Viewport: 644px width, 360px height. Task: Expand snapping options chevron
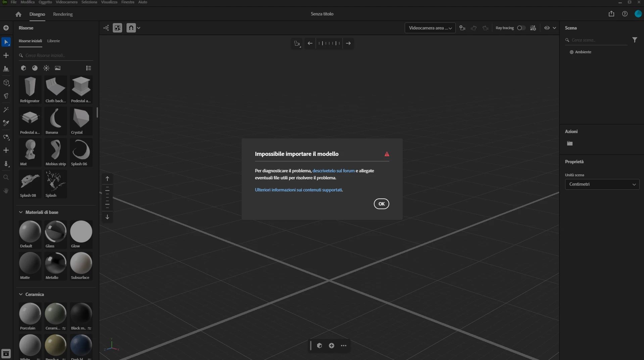(x=139, y=28)
